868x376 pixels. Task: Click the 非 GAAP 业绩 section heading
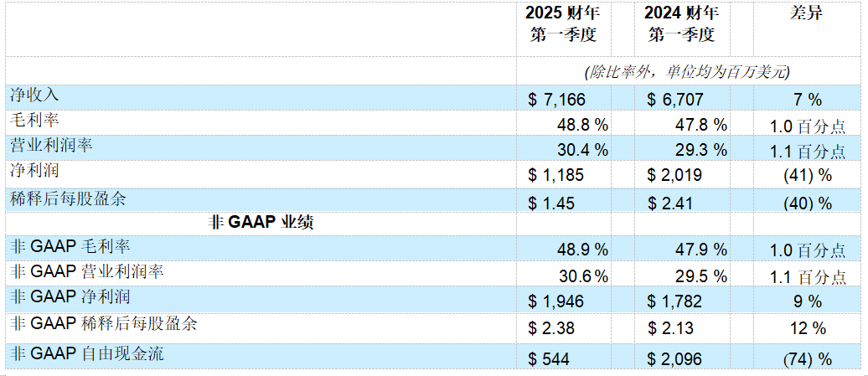261,223
